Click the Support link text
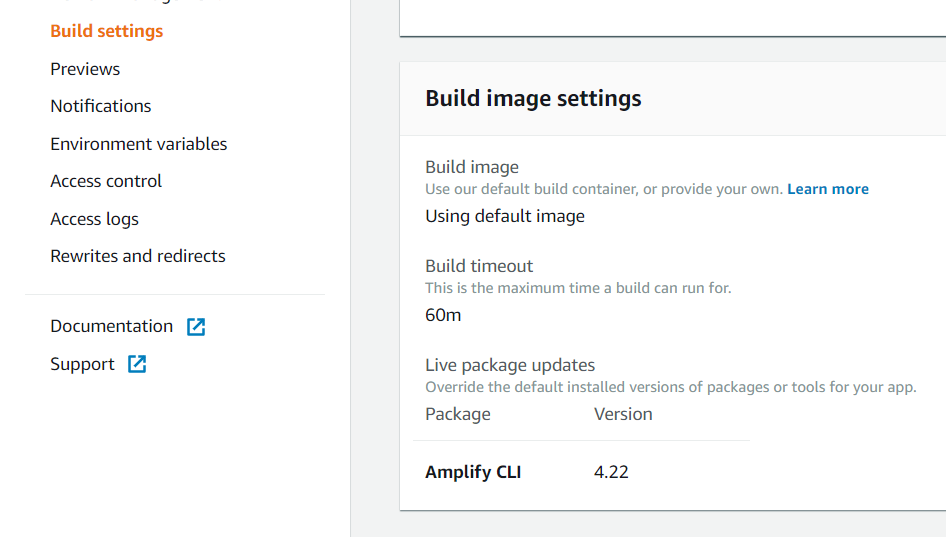Image resolution: width=946 pixels, height=537 pixels. pos(82,364)
